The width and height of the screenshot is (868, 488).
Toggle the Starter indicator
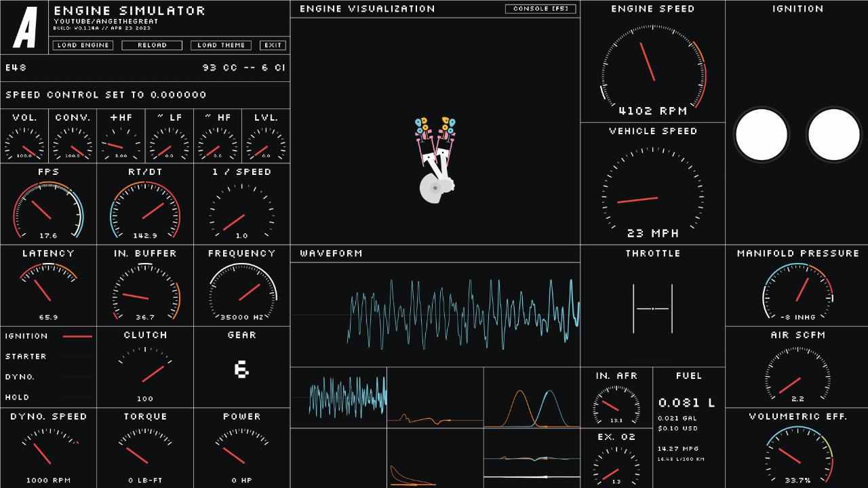[77, 357]
